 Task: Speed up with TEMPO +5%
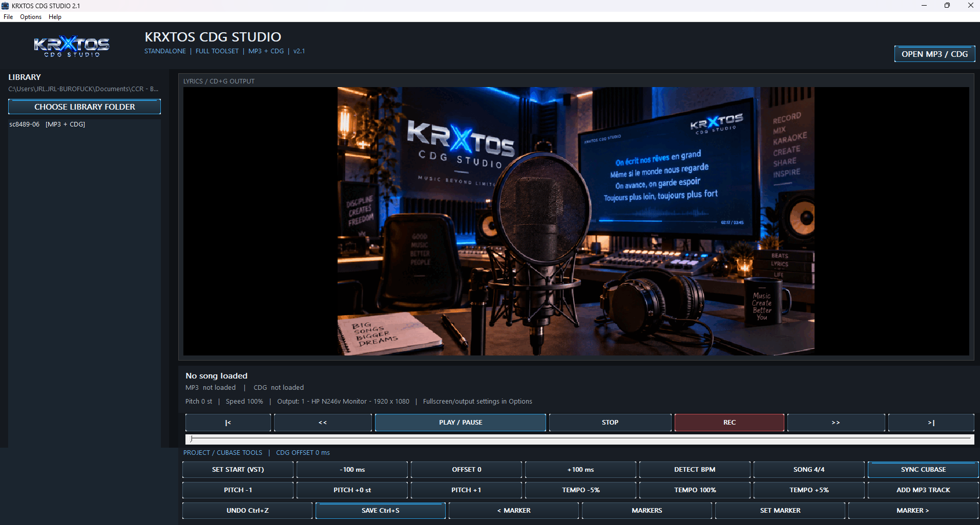point(809,490)
